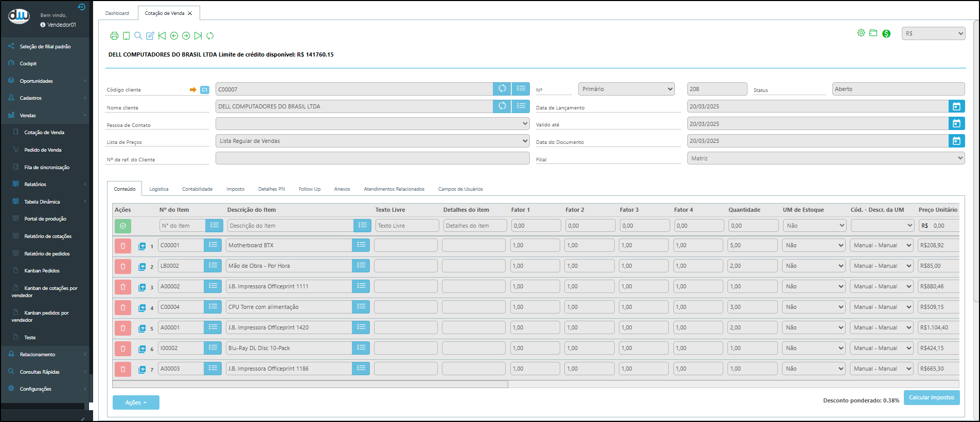Open the Anexos tab
The image size is (980, 422).
coord(342,189)
